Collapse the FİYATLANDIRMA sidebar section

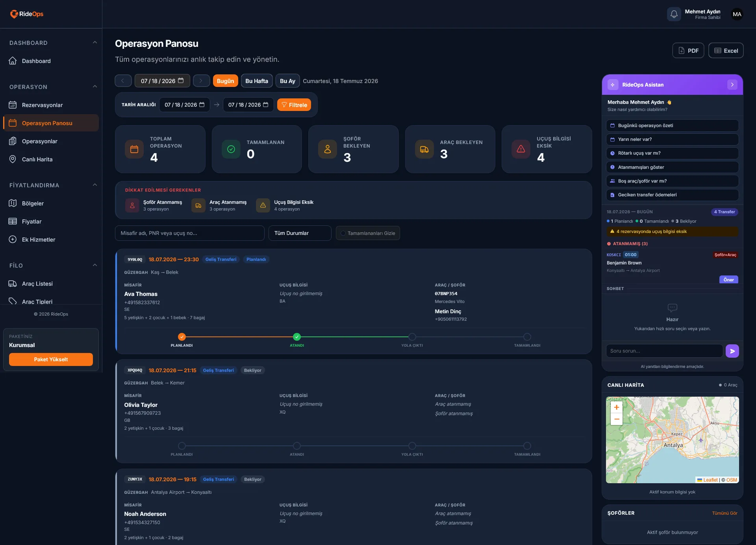pyautogui.click(x=94, y=185)
